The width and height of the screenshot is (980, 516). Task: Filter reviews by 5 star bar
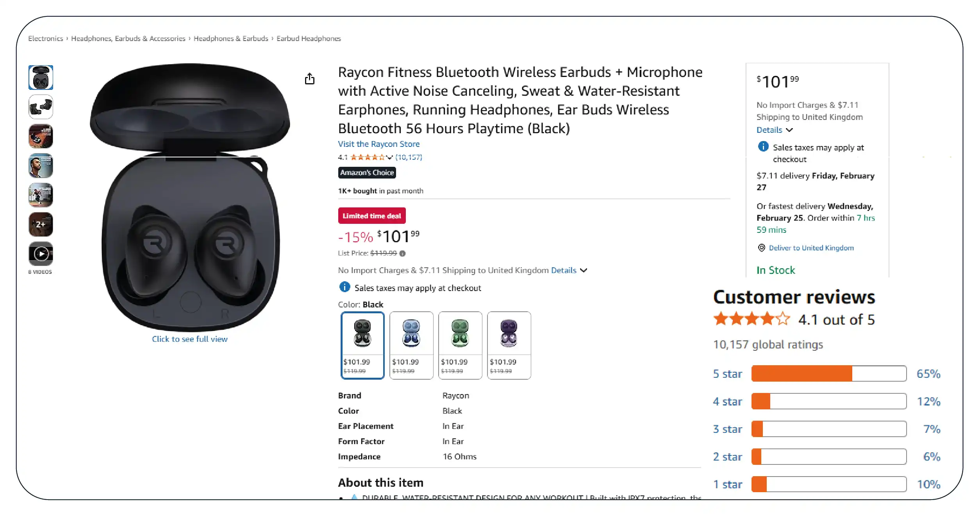click(828, 373)
